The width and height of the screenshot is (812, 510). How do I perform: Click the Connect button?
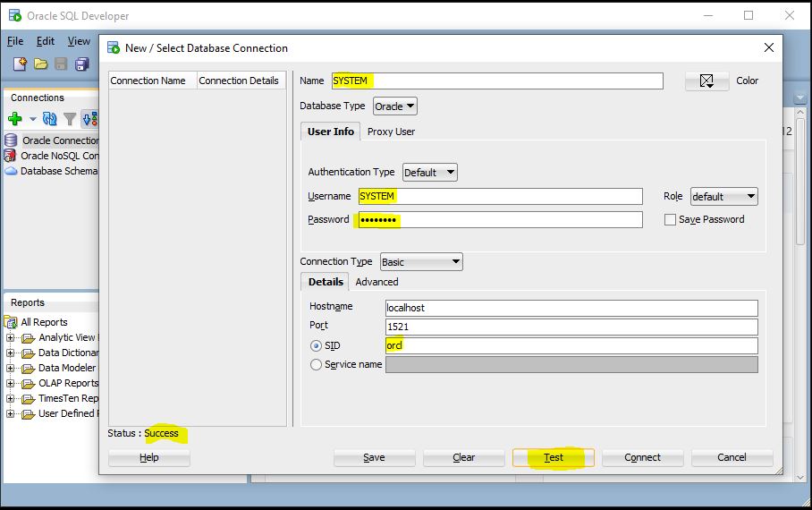tap(643, 457)
